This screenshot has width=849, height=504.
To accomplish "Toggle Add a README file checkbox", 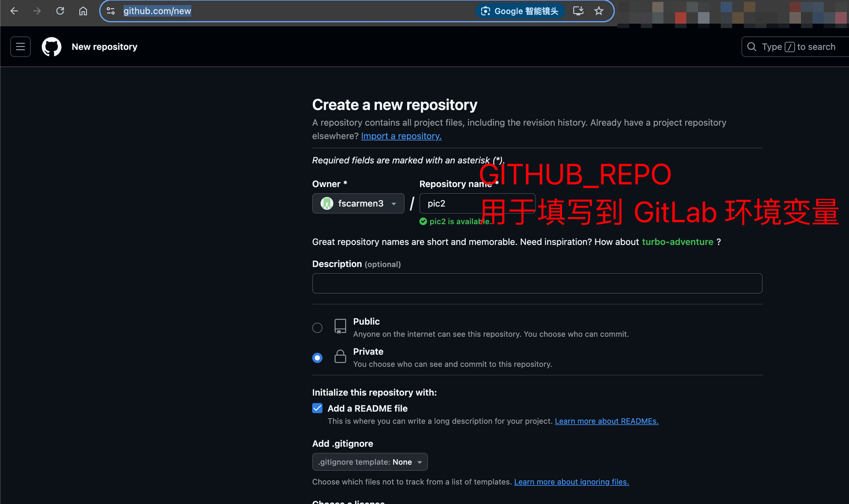I will coord(317,408).
